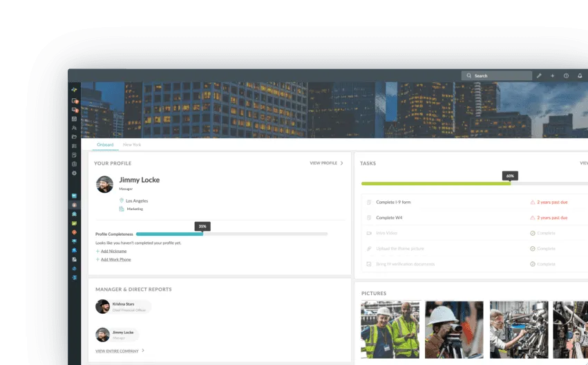Click the Marketing department building icon

(122, 209)
